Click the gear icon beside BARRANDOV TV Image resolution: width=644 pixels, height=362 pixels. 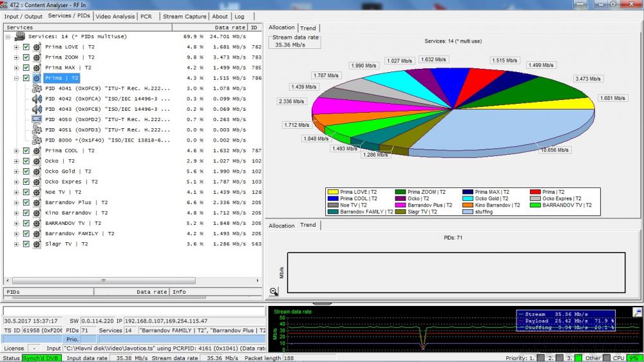point(37,223)
